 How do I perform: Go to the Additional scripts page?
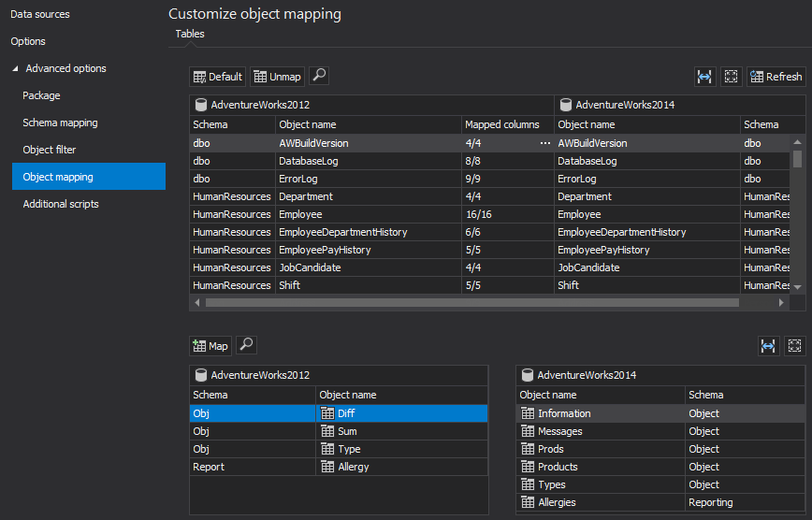(x=61, y=204)
